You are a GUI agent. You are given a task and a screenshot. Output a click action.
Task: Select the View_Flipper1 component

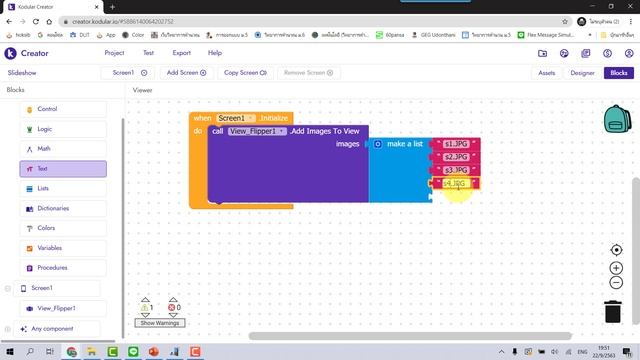click(x=63, y=309)
